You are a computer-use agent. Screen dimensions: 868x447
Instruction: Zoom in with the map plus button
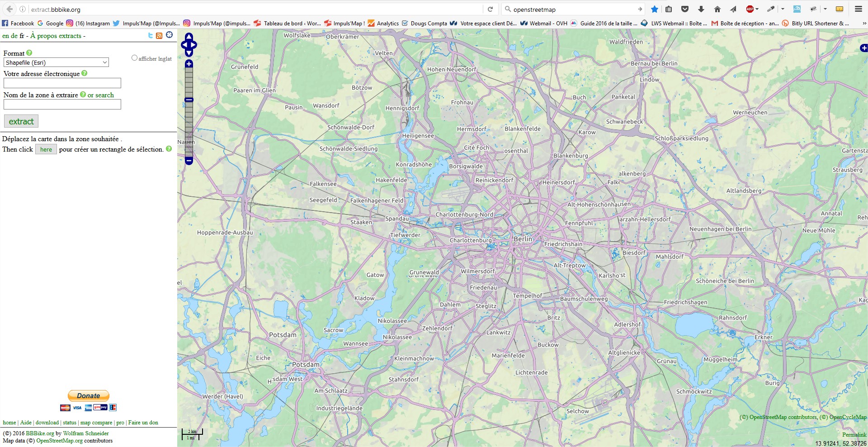[189, 64]
